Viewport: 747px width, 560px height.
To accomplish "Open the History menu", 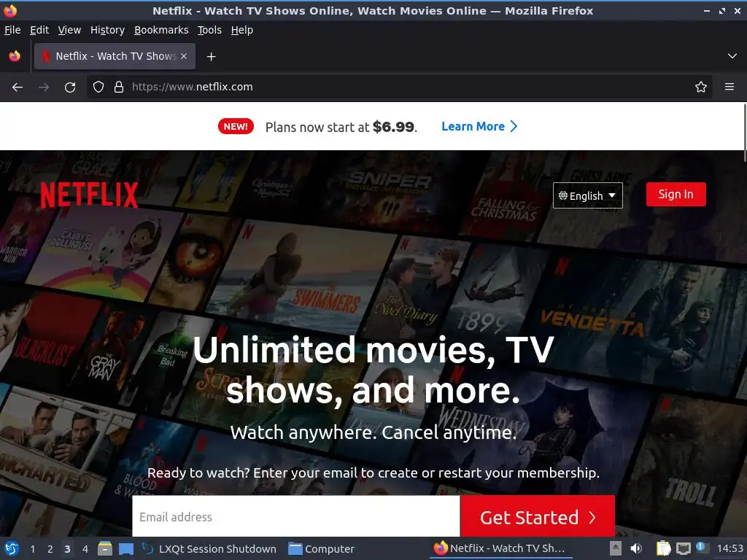I will click(108, 30).
